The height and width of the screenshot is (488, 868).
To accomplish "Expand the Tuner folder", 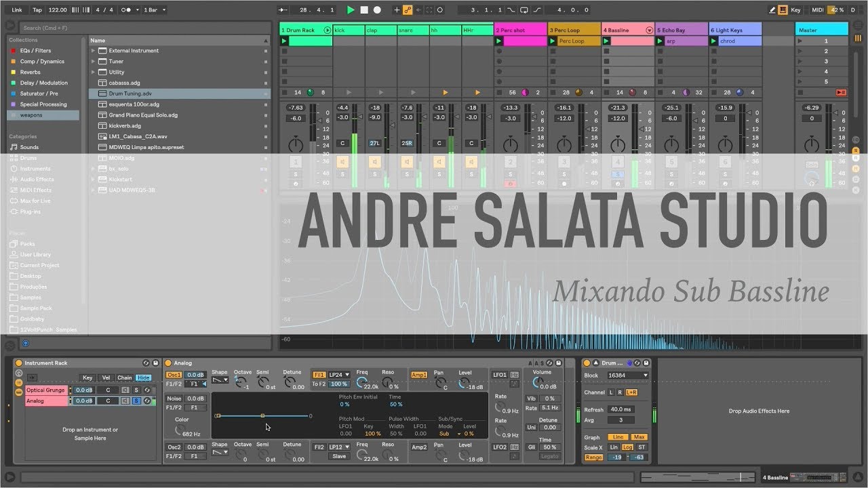I will coord(93,62).
